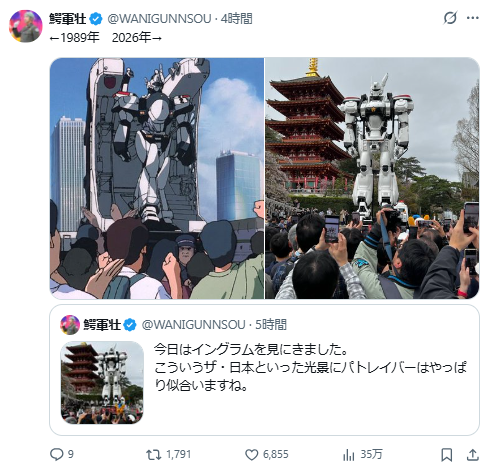Image resolution: width=488 pixels, height=469 pixels.
Task: Open the quoted post text about イングラム
Action: 310,367
